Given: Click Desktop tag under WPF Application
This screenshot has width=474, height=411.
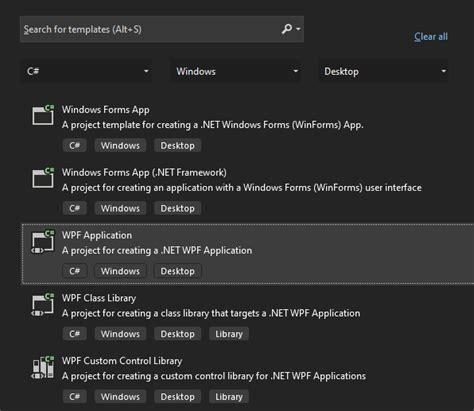Looking at the screenshot, I should point(177,271).
